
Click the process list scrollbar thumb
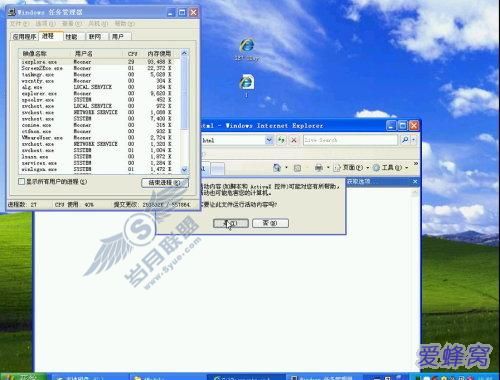pyautogui.click(x=184, y=93)
